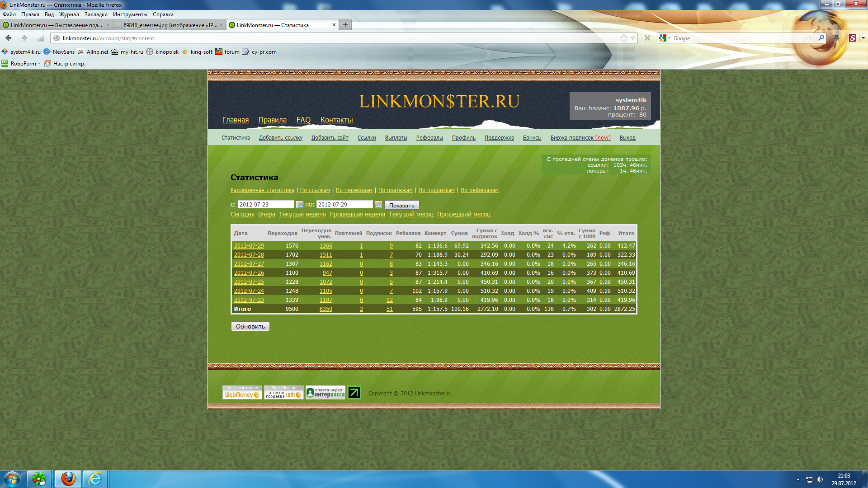Open the cy-pr.com bookmark
The height and width of the screenshot is (488, 868).
[x=259, y=52]
